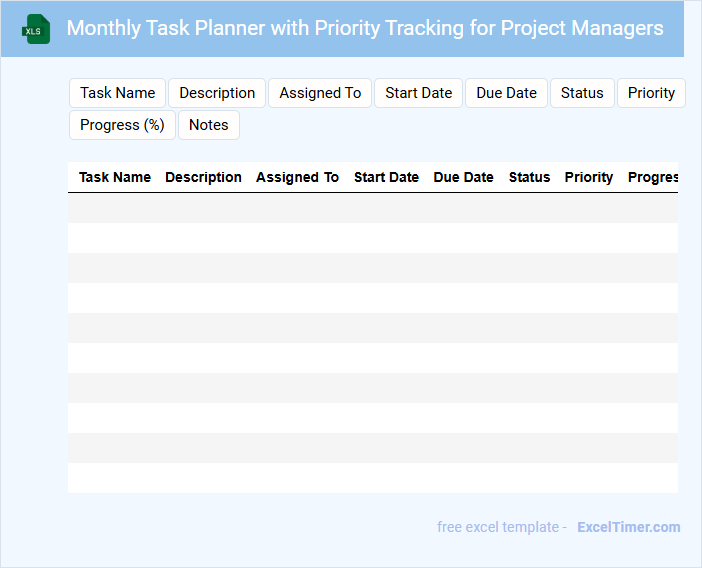Click the Status column header
This screenshot has width=702, height=568.
click(529, 177)
